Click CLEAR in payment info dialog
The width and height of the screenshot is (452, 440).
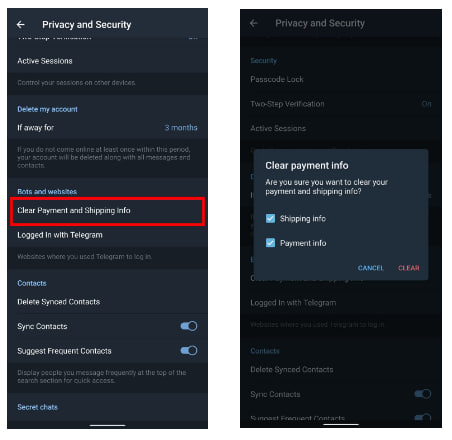409,268
